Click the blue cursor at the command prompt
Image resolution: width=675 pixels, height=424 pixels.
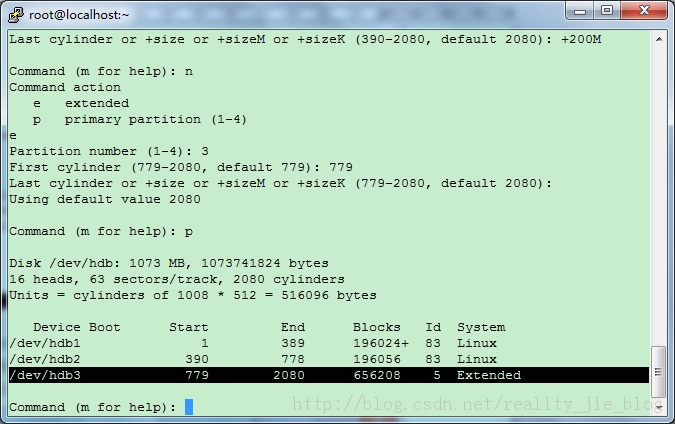(x=189, y=407)
